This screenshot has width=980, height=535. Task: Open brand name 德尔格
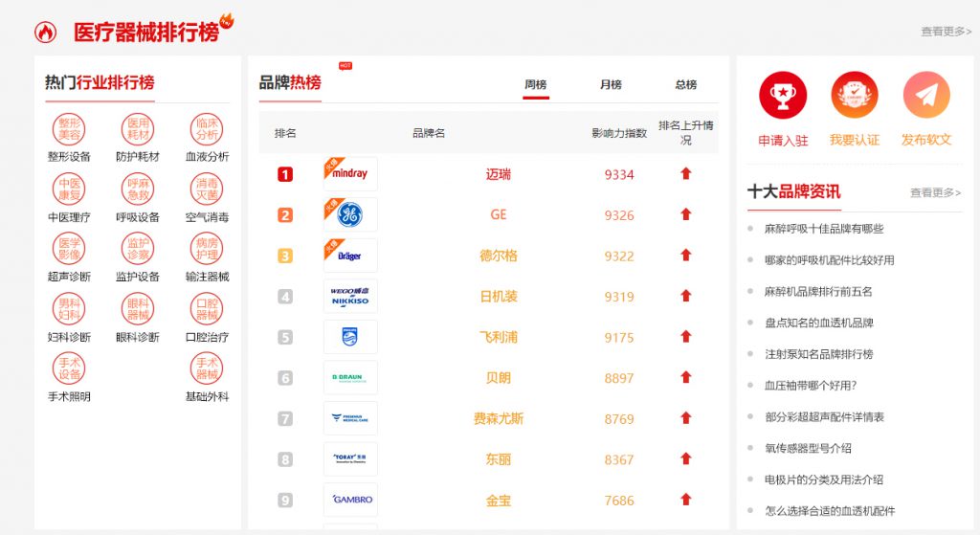click(x=498, y=256)
